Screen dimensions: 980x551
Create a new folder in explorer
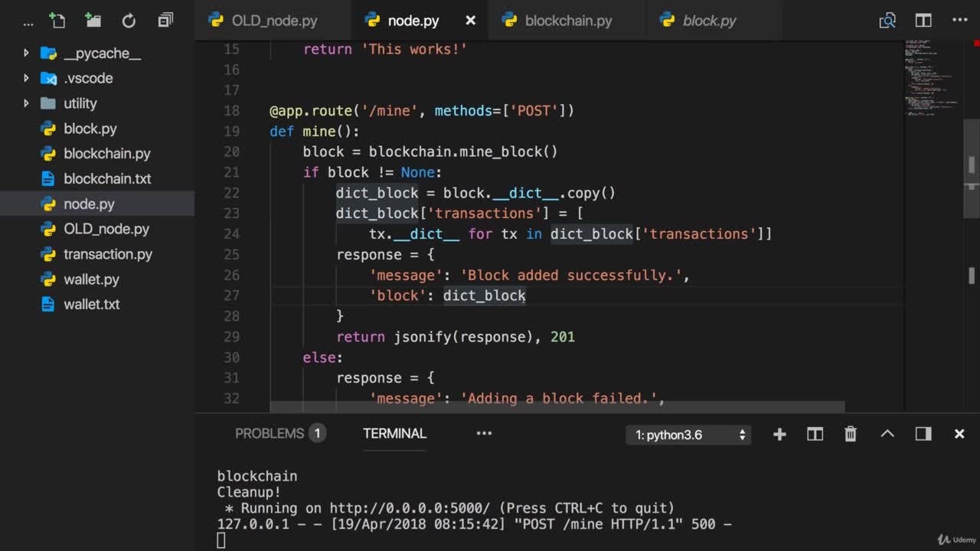coord(93,21)
